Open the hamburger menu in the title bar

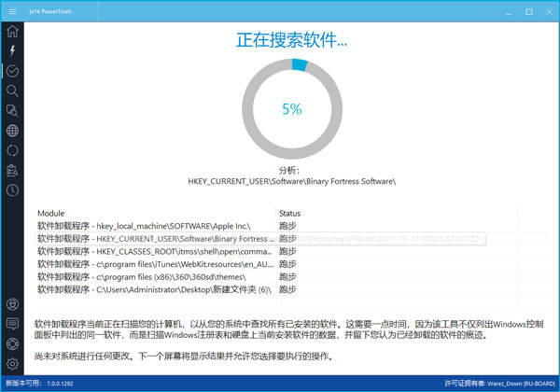[12, 11]
